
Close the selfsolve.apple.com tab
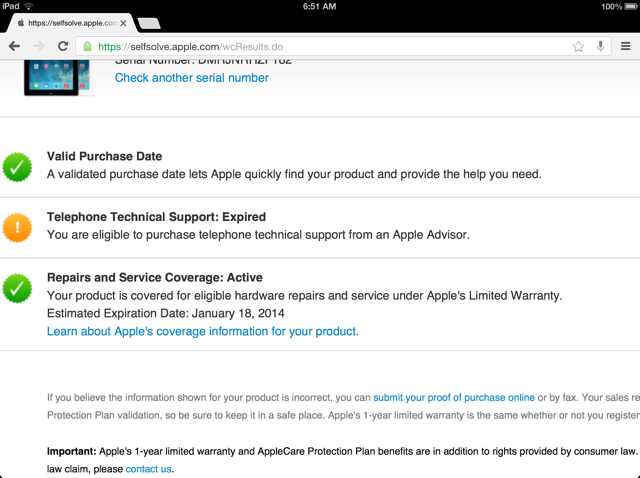tap(122, 22)
